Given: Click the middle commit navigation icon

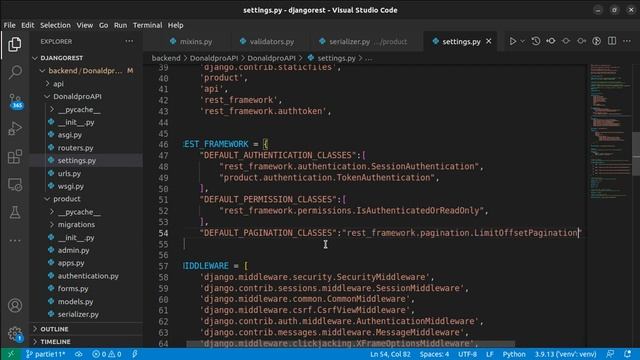Looking at the screenshot, I should point(566,41).
